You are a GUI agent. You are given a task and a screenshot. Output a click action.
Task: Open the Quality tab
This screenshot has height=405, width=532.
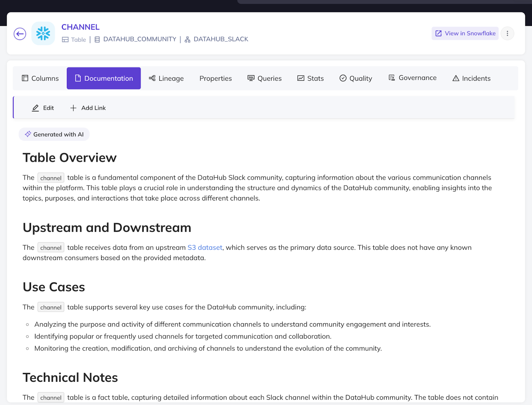pyautogui.click(x=356, y=78)
